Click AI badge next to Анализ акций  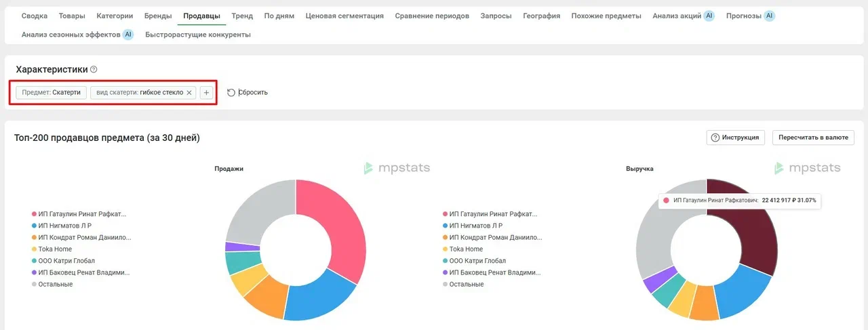(x=709, y=16)
